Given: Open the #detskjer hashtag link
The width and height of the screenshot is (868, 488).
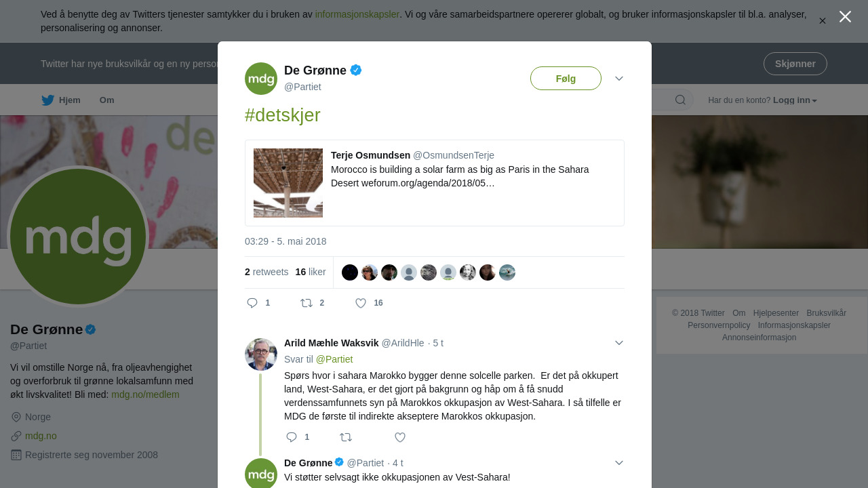Looking at the screenshot, I should [x=282, y=115].
